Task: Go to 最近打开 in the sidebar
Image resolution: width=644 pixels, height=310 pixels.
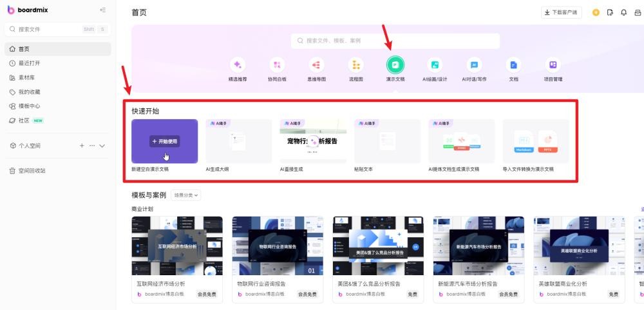Action: coord(30,63)
